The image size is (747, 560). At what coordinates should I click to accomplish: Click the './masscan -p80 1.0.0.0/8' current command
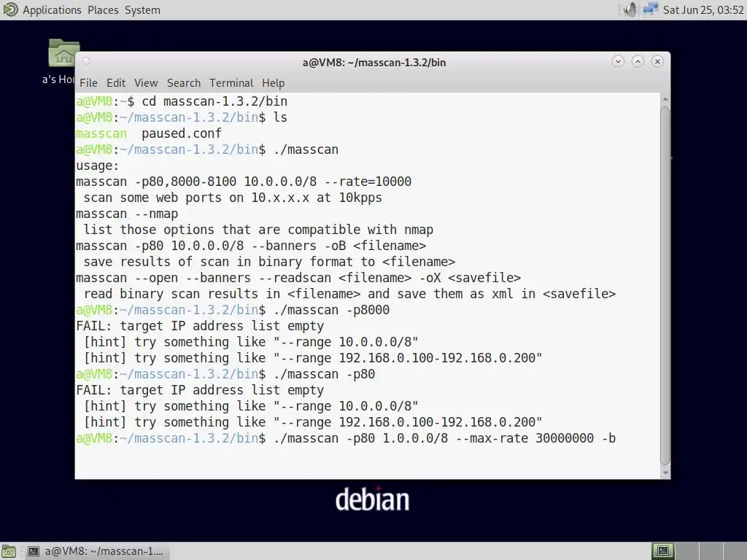tap(360, 438)
